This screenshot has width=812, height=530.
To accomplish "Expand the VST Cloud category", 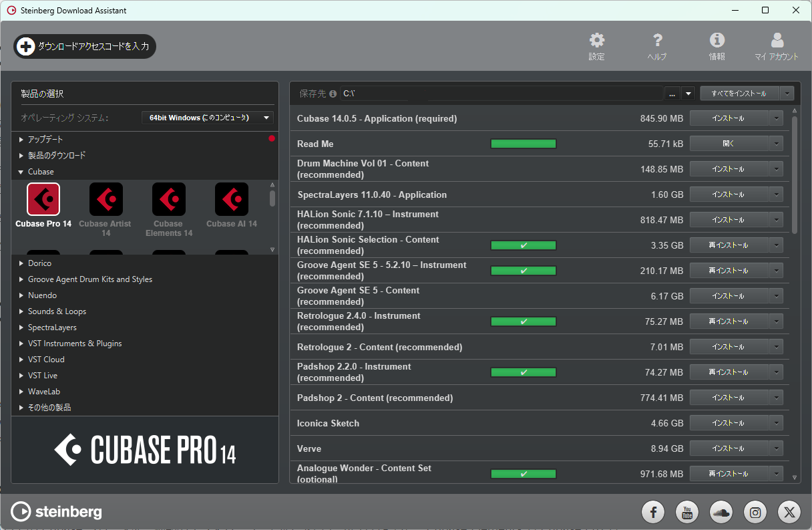I will click(x=21, y=360).
